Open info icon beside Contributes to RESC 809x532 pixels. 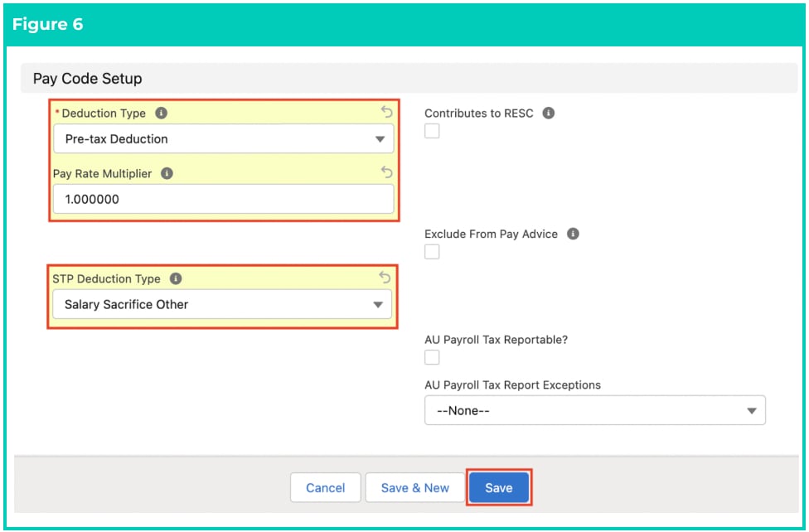pos(549,113)
